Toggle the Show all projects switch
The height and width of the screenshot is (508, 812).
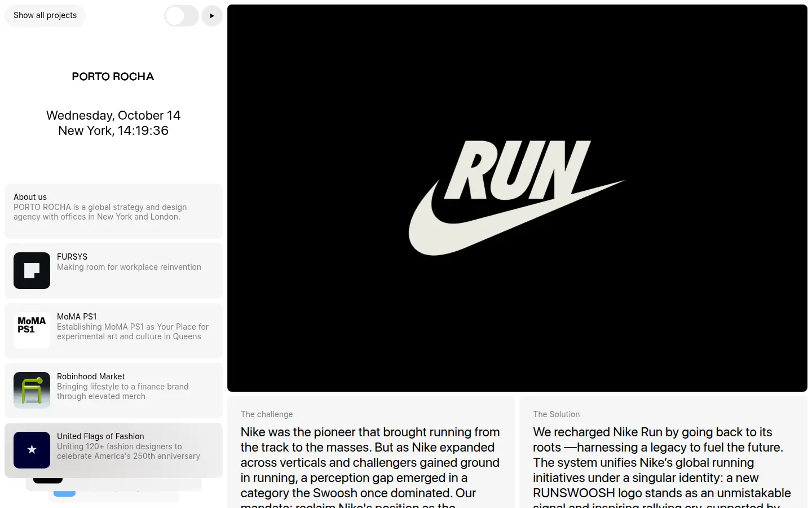pyautogui.click(x=182, y=16)
